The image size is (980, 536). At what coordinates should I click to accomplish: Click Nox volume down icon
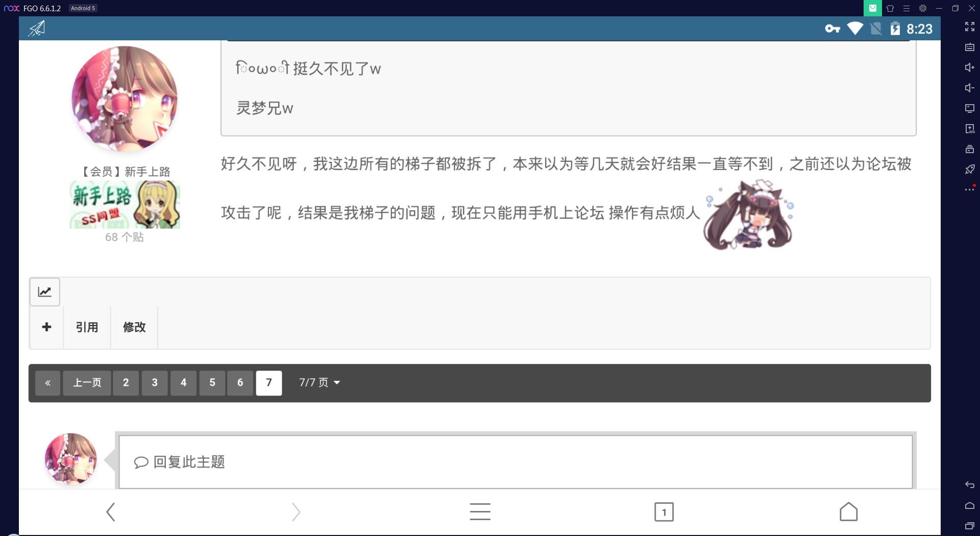pyautogui.click(x=970, y=88)
